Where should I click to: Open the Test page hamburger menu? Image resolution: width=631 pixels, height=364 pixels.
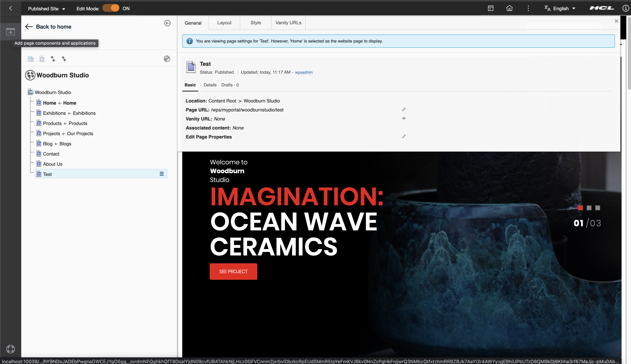[x=161, y=174]
